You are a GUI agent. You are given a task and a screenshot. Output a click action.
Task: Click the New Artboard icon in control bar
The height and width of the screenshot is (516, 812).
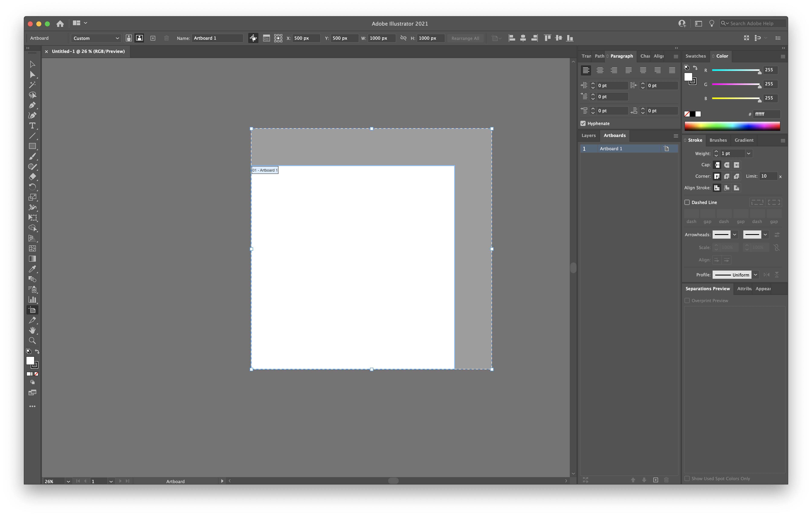click(x=153, y=38)
